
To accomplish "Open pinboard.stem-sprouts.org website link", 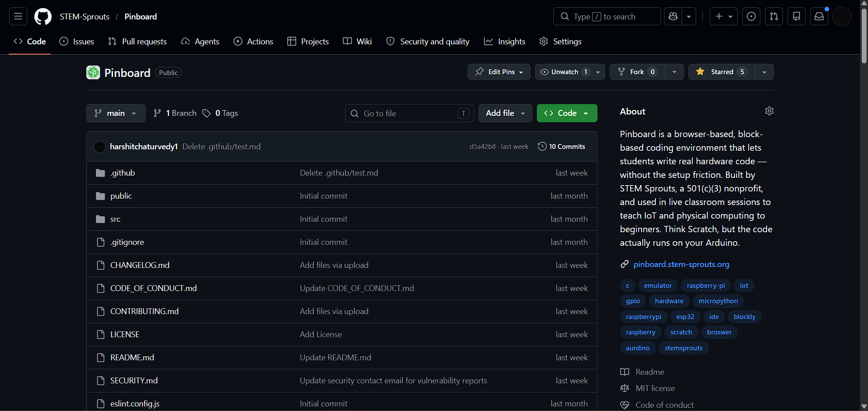I will pyautogui.click(x=681, y=264).
